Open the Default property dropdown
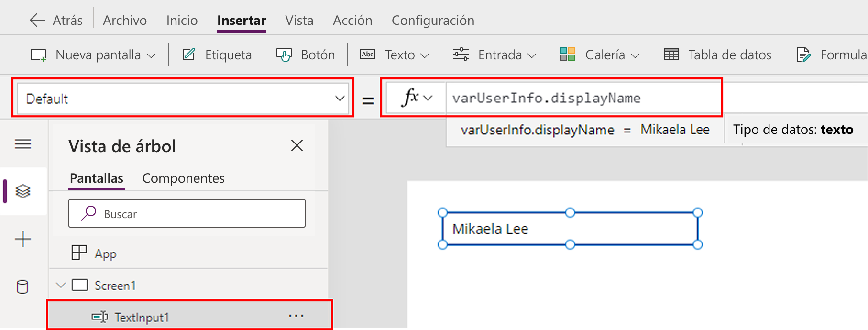The image size is (868, 330). 183,99
